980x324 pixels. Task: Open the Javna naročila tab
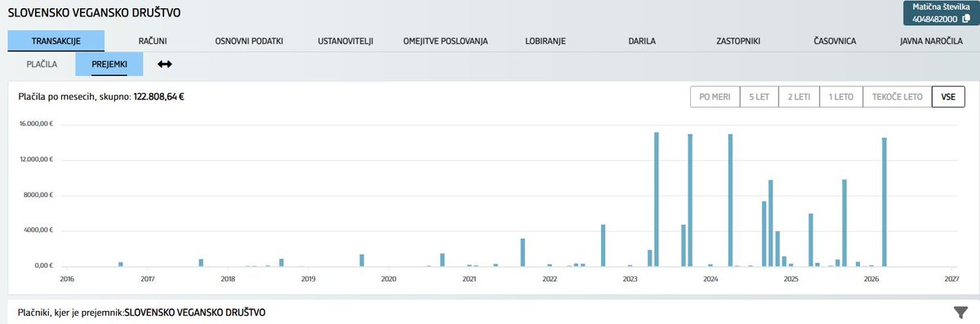(931, 41)
